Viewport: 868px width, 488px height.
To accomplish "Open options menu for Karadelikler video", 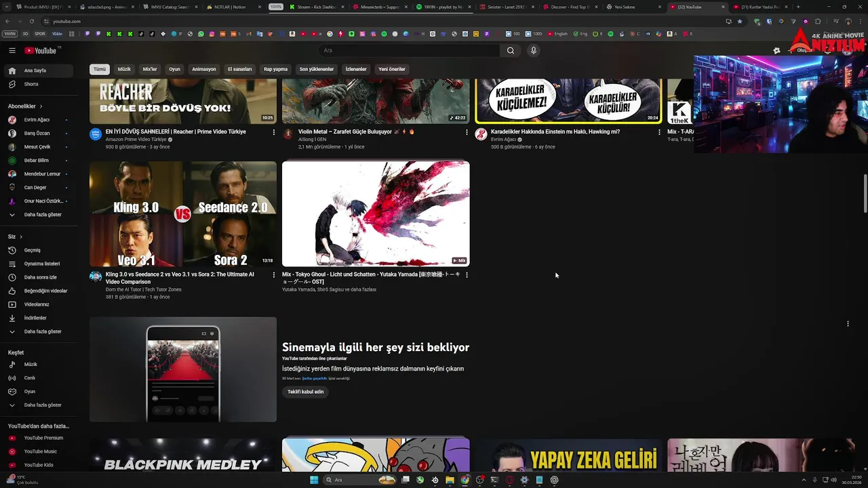I will coord(659,132).
